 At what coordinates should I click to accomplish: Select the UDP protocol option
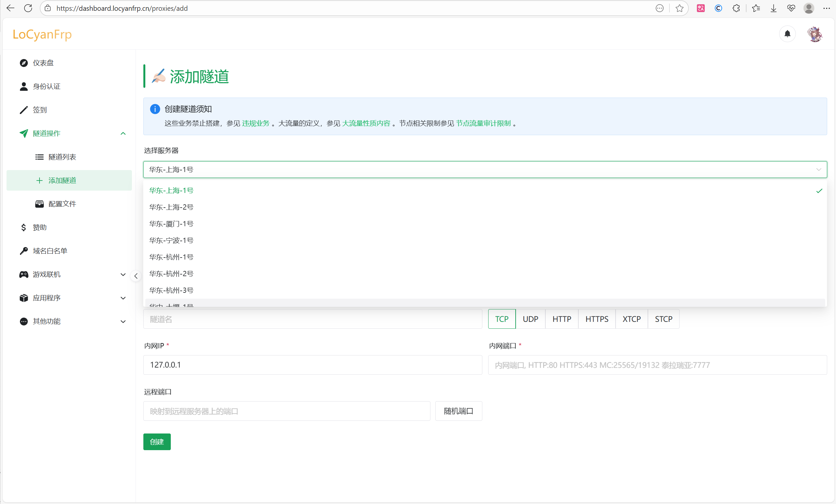pos(530,319)
